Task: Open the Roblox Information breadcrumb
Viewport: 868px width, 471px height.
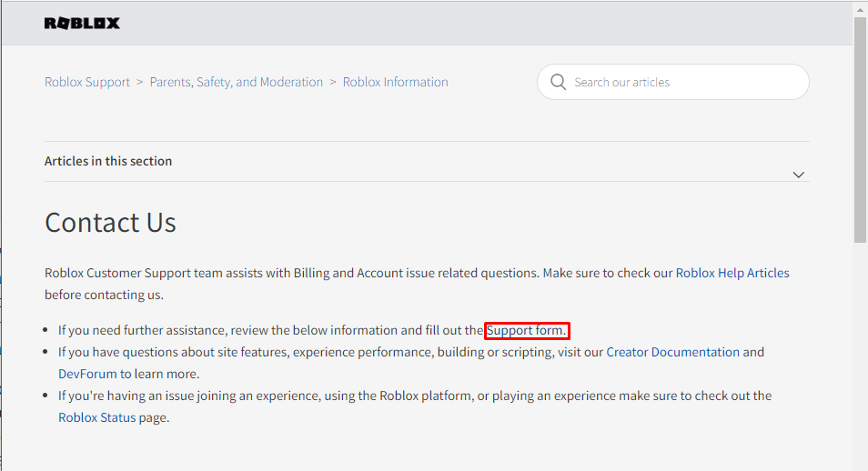Action: [395, 82]
